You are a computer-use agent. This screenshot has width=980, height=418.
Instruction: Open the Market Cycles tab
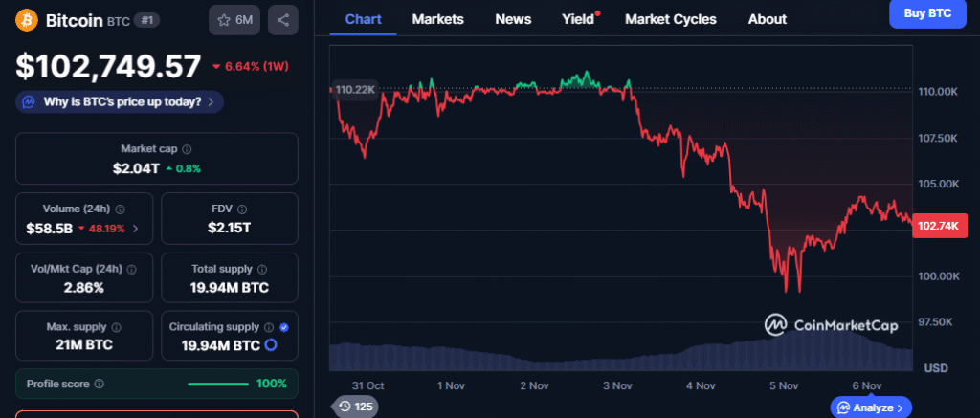click(670, 19)
